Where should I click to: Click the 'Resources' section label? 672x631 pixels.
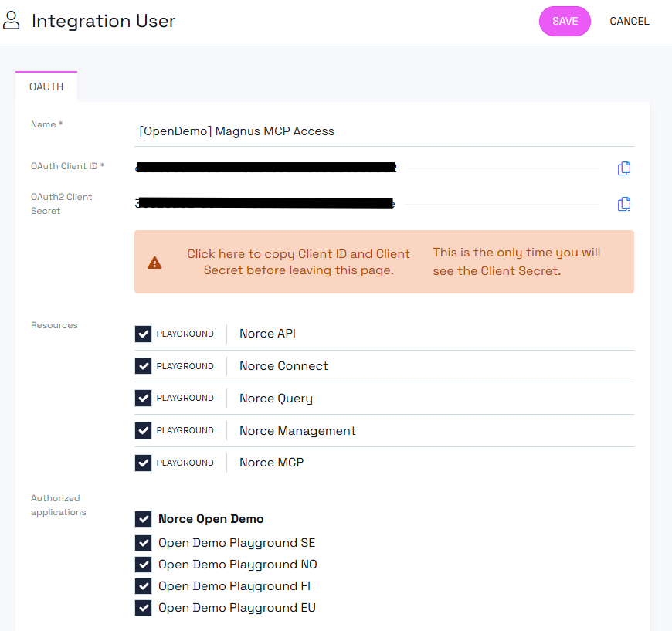54,325
